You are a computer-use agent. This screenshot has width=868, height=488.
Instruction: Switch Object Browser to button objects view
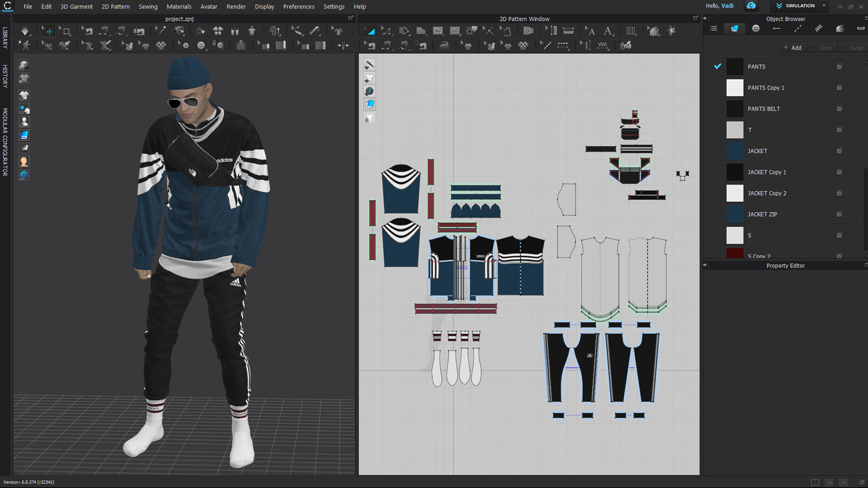[756, 28]
